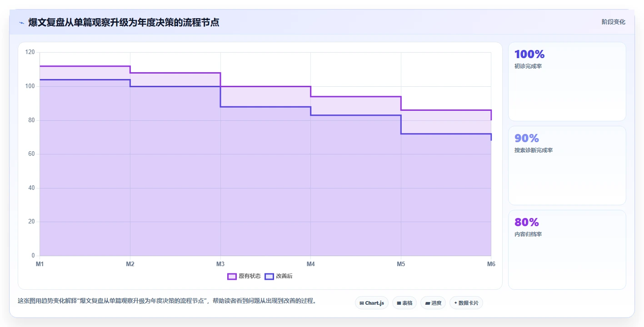Select the Chart.js tag chip
The image size is (644, 327).
[371, 303]
